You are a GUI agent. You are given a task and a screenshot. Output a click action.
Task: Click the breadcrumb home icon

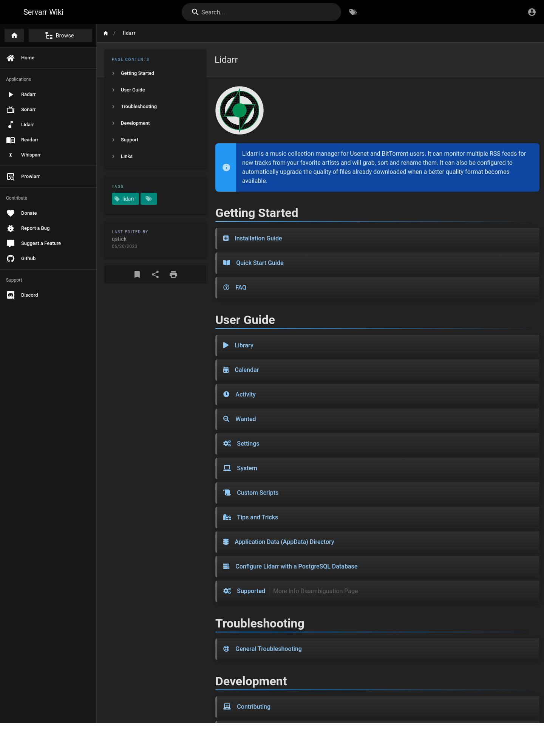pyautogui.click(x=106, y=33)
